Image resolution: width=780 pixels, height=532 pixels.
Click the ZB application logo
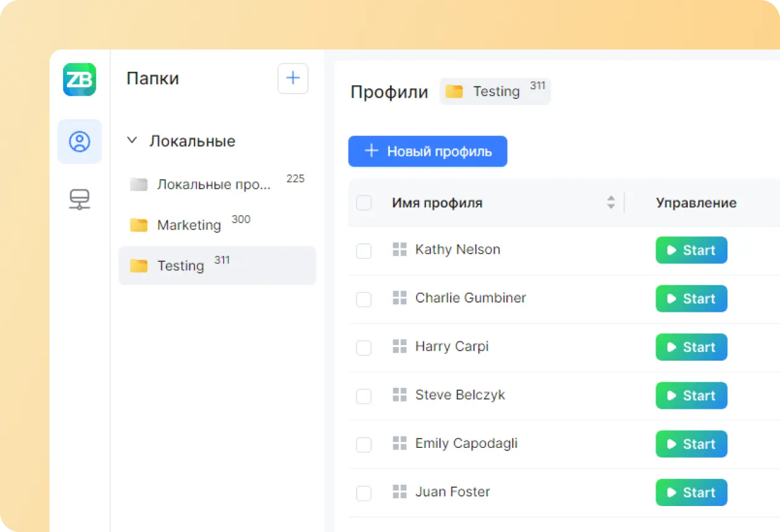79,79
